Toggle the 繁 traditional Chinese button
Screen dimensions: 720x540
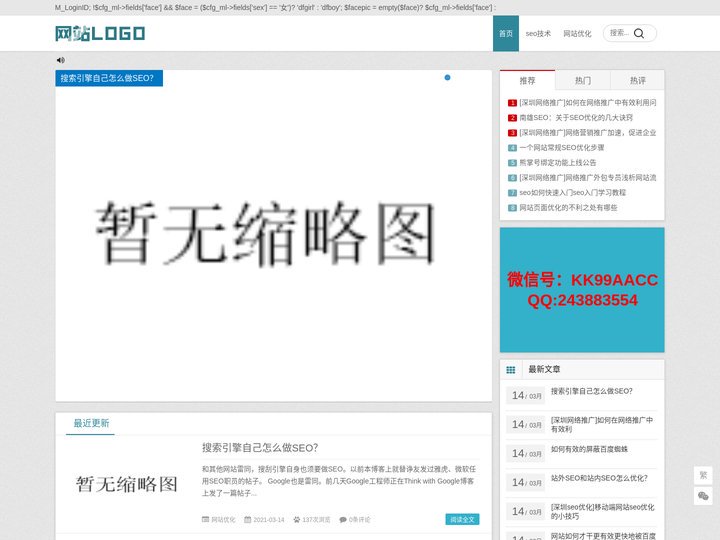tap(703, 475)
